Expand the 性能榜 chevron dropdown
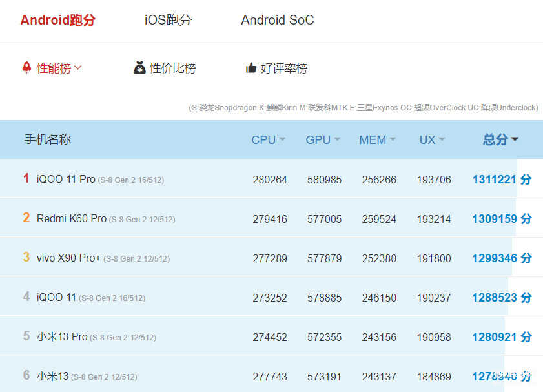Screen dimensions: 543x392 pyautogui.click(x=78, y=67)
